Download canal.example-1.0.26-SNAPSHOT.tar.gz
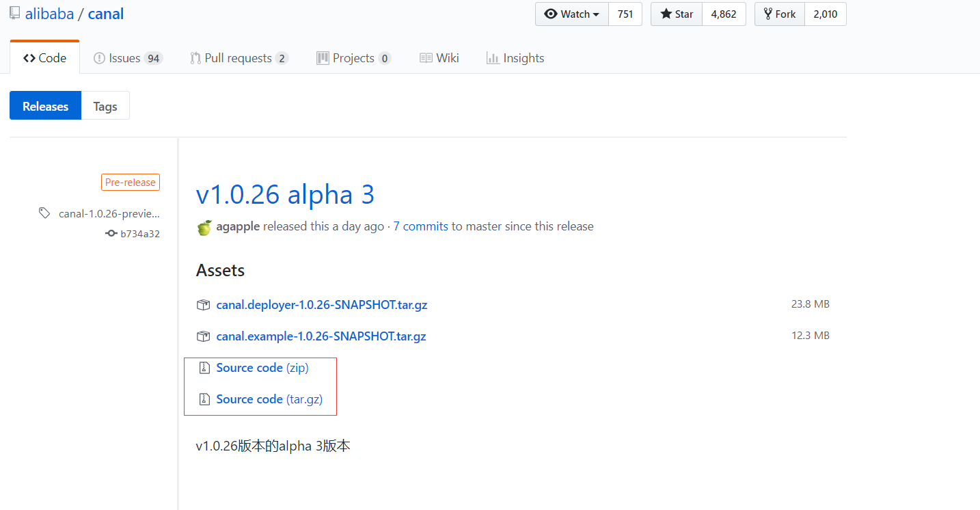 coord(321,336)
